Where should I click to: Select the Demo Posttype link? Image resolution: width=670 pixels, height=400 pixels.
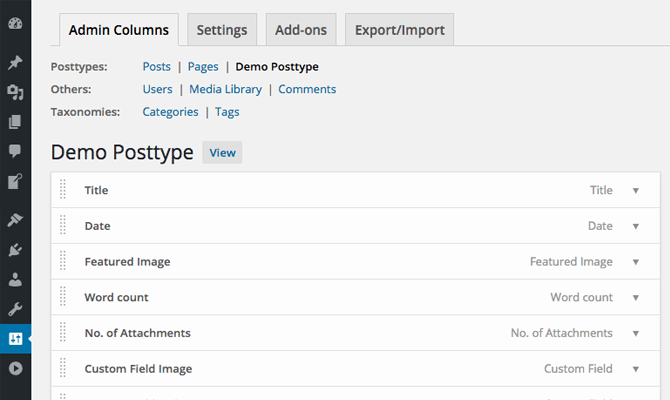[x=277, y=67]
